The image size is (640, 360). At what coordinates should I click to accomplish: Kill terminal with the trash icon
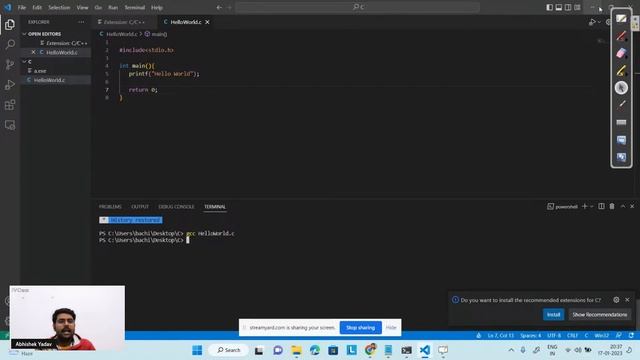click(x=612, y=207)
